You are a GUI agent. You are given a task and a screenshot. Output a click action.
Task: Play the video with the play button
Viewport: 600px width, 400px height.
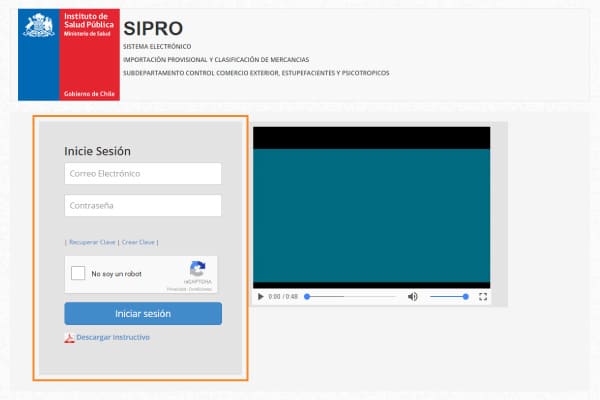pos(261,297)
